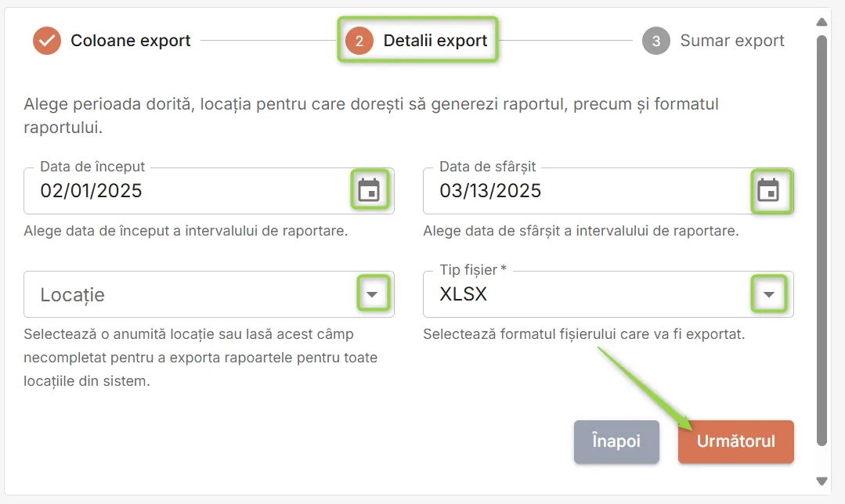Open the end date calendar picker
Viewport: 845px width, 504px height.
768,190
